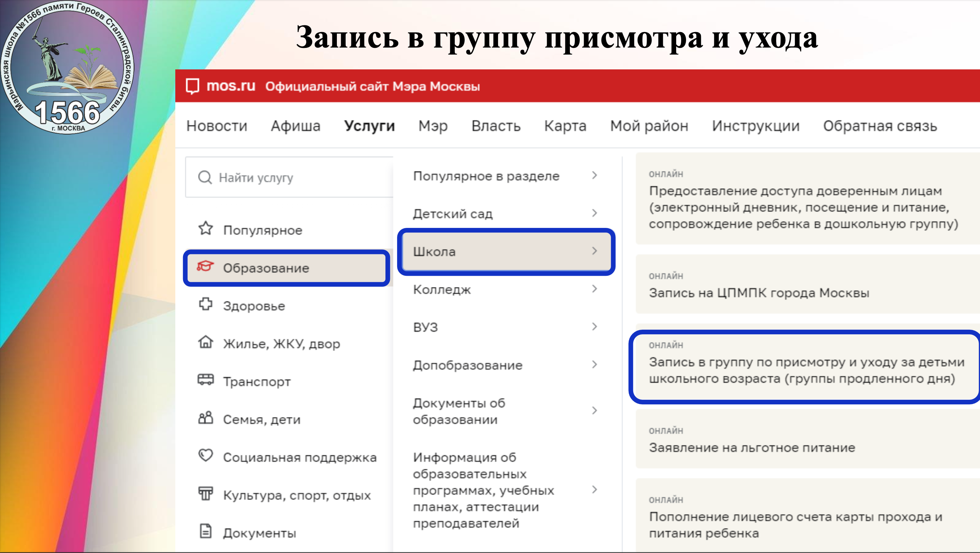Expand the ВУЗ chevron
Image resolution: width=980 pixels, height=553 pixels.
pos(595,327)
